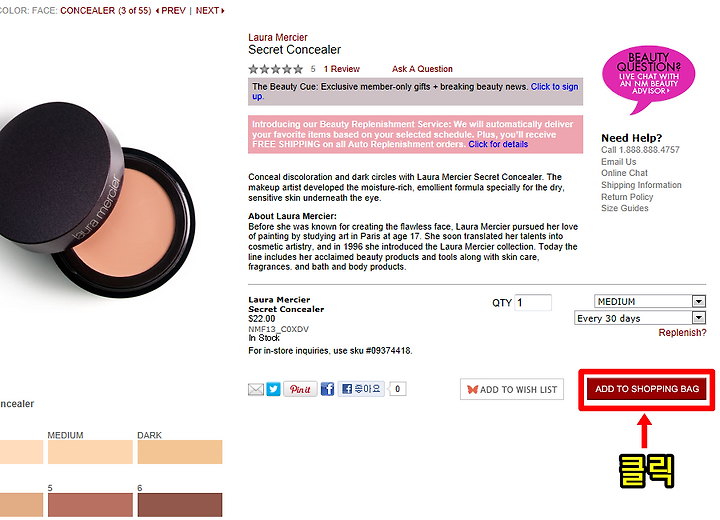Click the Facebook like button
Screen dimensions: 720x520
coord(361,389)
